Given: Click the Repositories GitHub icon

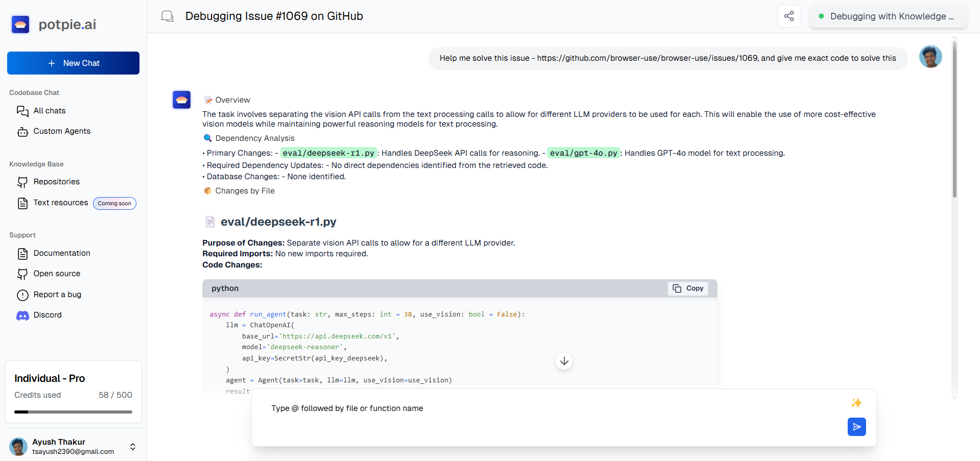Looking at the screenshot, I should [x=22, y=182].
